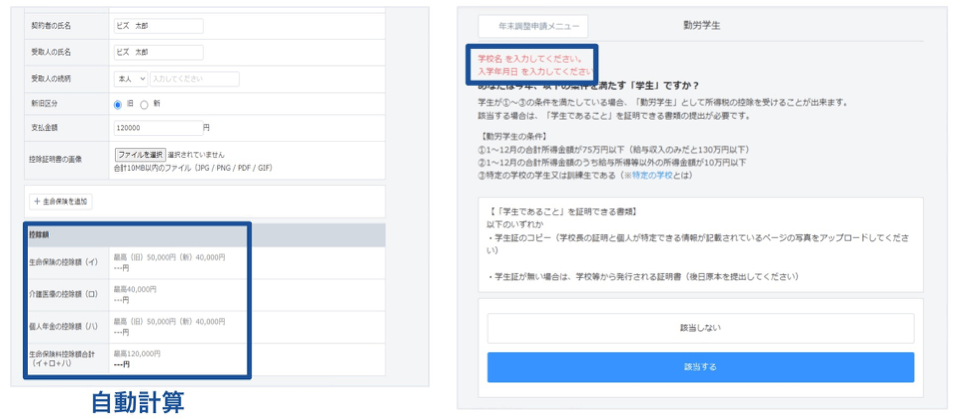Click the 受取人の氏名 input field
This screenshot has width=960, height=419.
point(158,51)
